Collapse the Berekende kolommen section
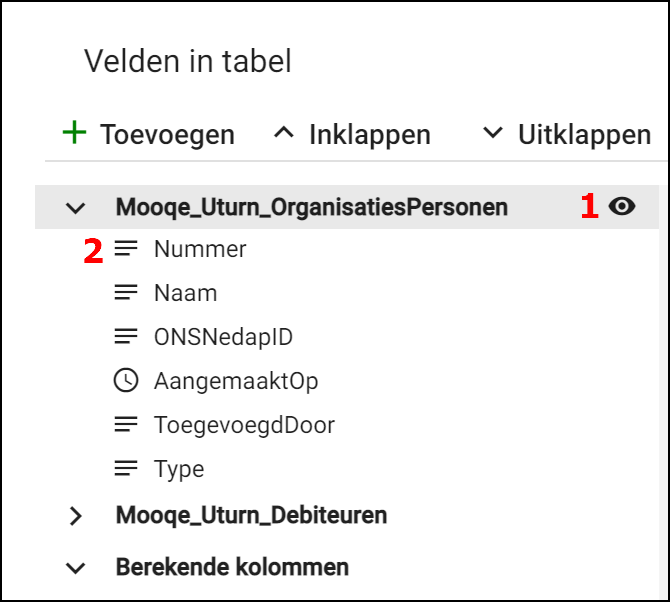670x602 pixels. tap(76, 568)
